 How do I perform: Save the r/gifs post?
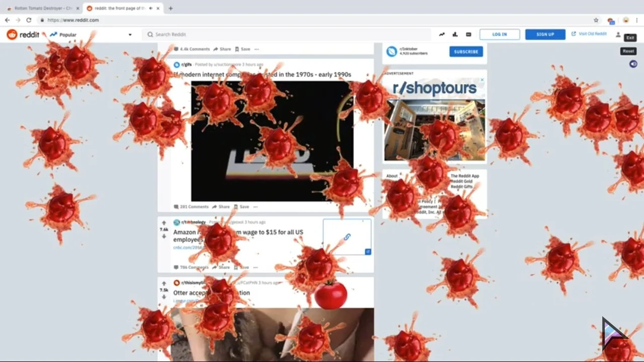point(242,207)
